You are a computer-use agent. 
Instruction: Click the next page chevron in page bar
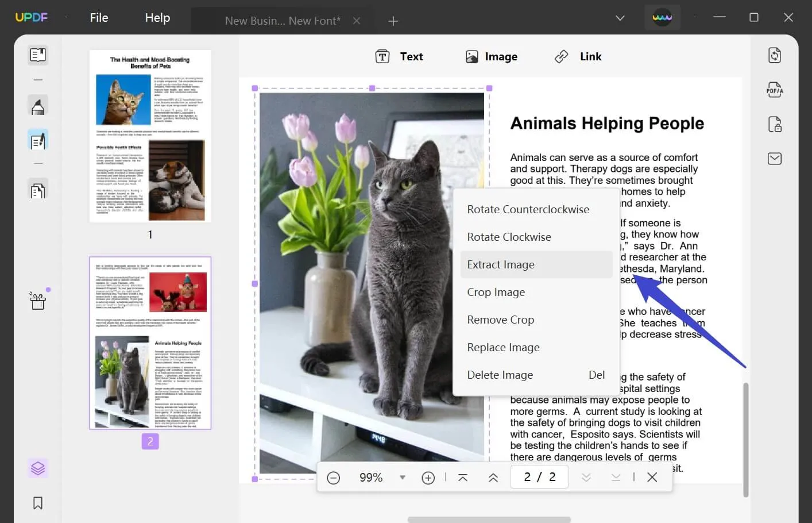586,477
